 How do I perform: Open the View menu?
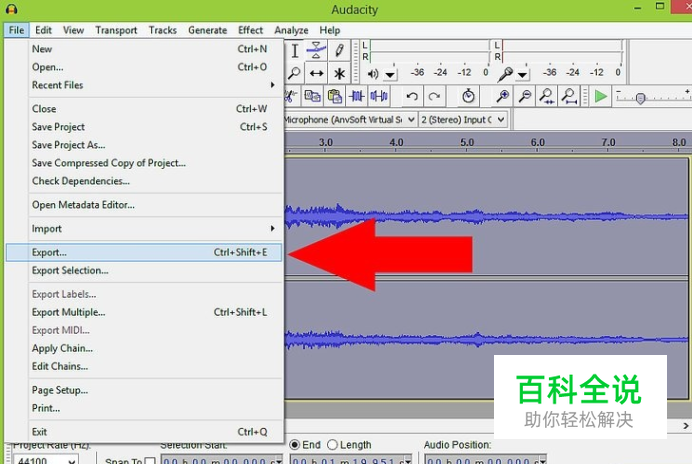(x=73, y=30)
